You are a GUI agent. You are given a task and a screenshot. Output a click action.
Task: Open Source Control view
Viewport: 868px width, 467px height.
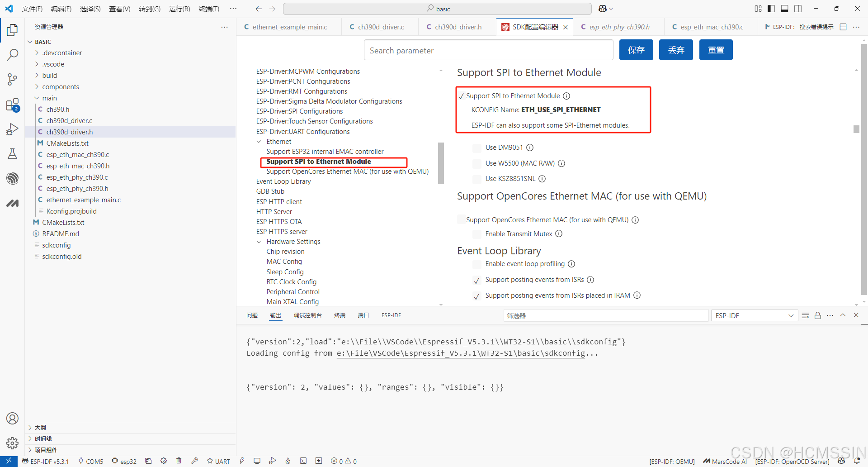[x=12, y=80]
